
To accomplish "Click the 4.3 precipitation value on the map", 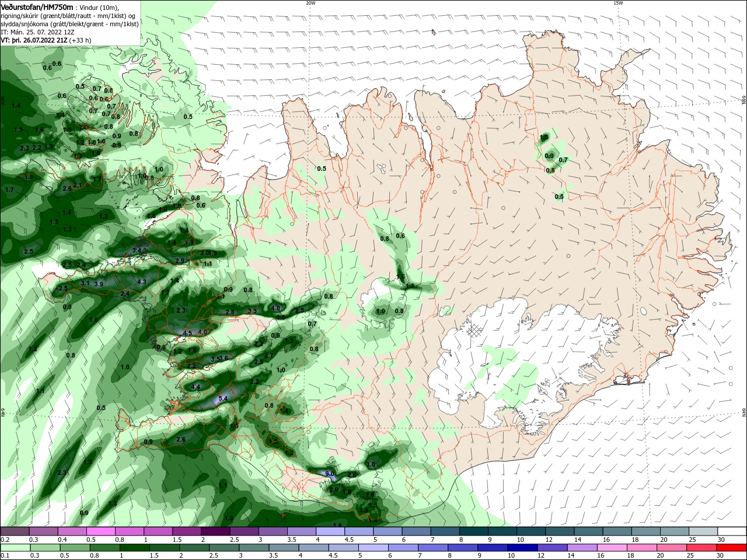I will pos(142,282).
